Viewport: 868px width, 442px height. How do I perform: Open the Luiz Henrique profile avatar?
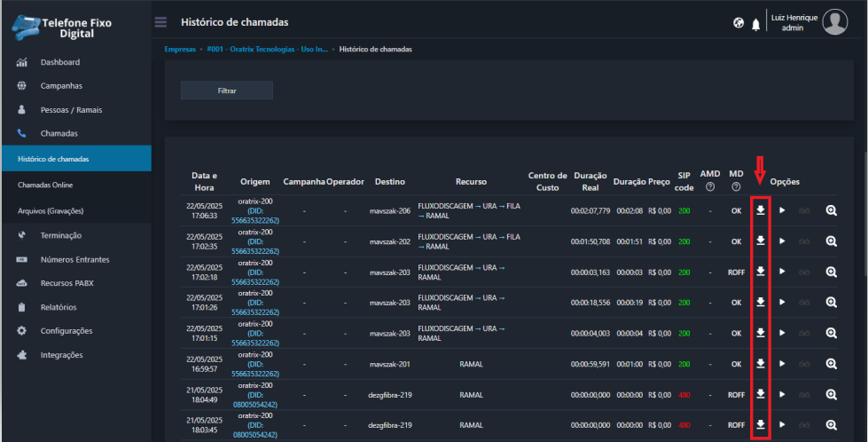[x=834, y=22]
